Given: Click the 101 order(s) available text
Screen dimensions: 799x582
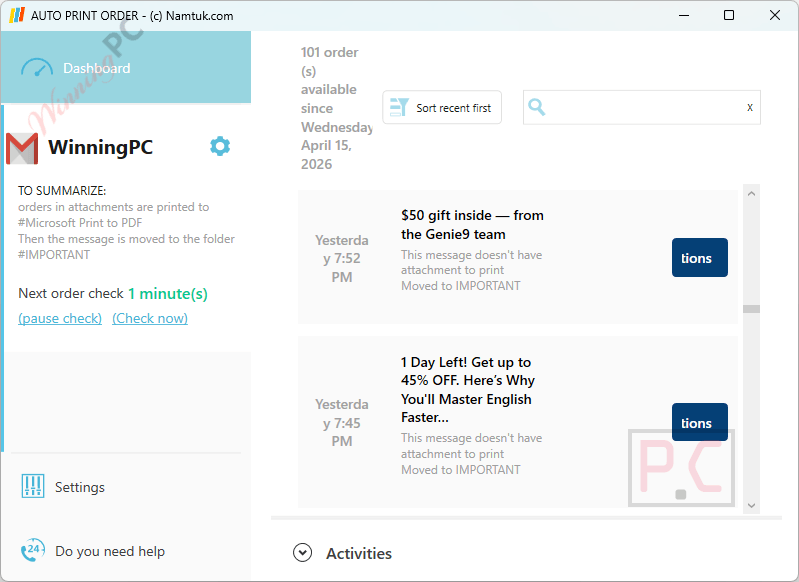Looking at the screenshot, I should 336,108.
